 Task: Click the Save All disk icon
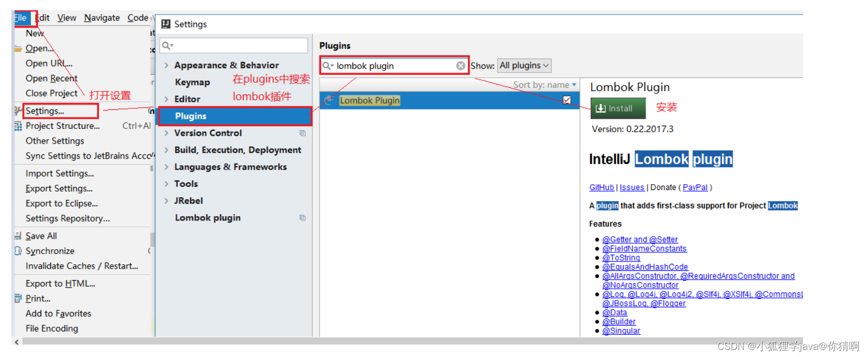click(x=18, y=236)
